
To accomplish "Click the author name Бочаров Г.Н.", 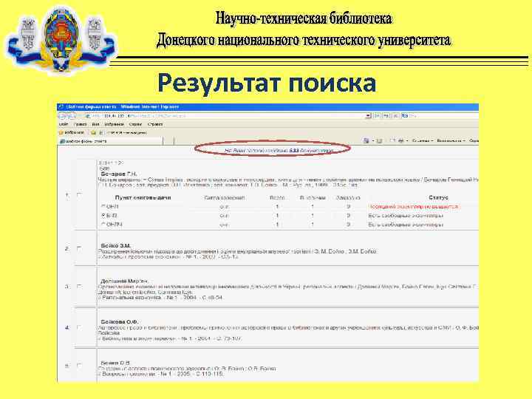I will point(119,174).
